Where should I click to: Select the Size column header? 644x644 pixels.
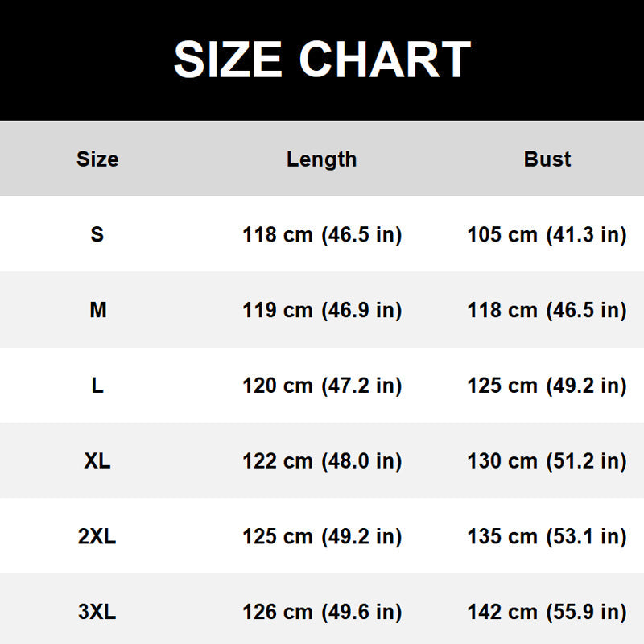[x=97, y=159]
